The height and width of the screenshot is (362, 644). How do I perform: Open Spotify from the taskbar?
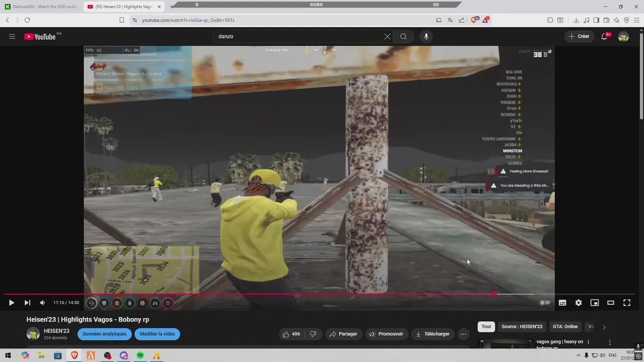[x=140, y=355]
